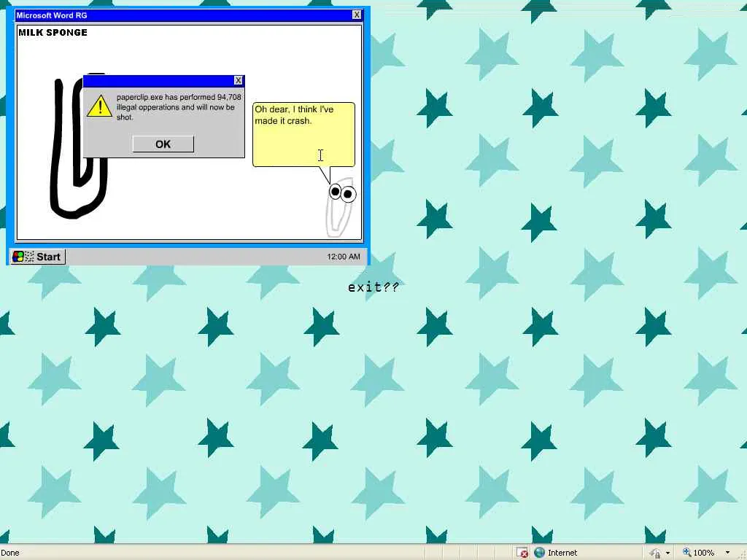Click the Microsoft Word RG title text
This screenshot has width=747, height=560.
point(52,15)
